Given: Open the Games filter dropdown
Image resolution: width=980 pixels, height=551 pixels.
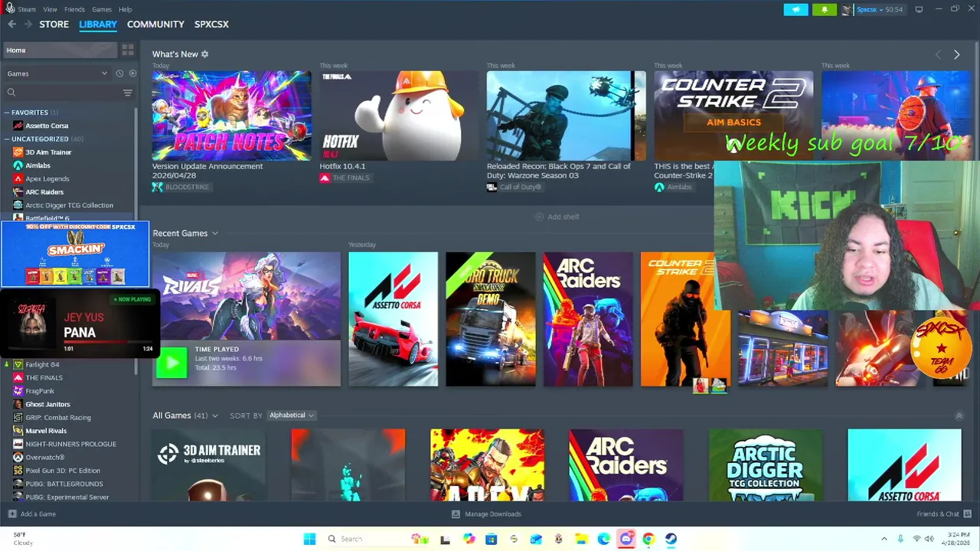Looking at the screenshot, I should (x=57, y=73).
